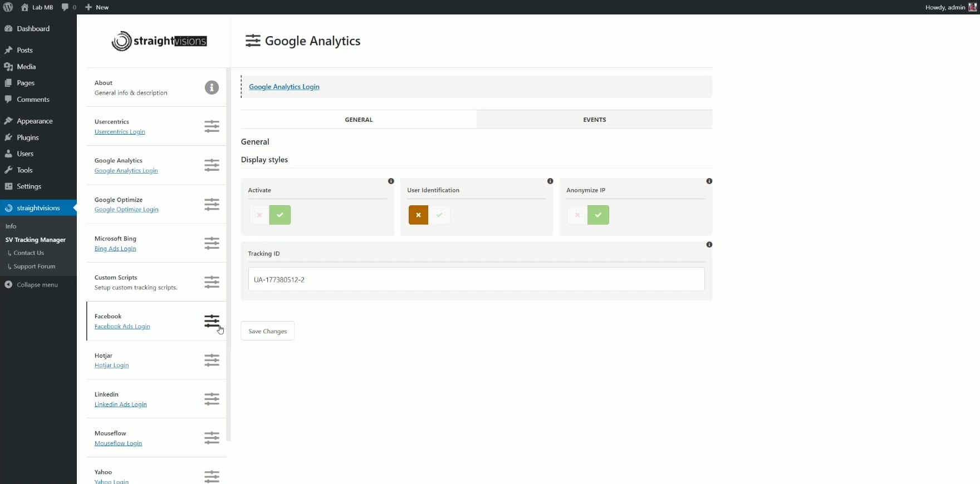Open the Tools menu item
The width and height of the screenshot is (980, 484).
pos(38,170)
